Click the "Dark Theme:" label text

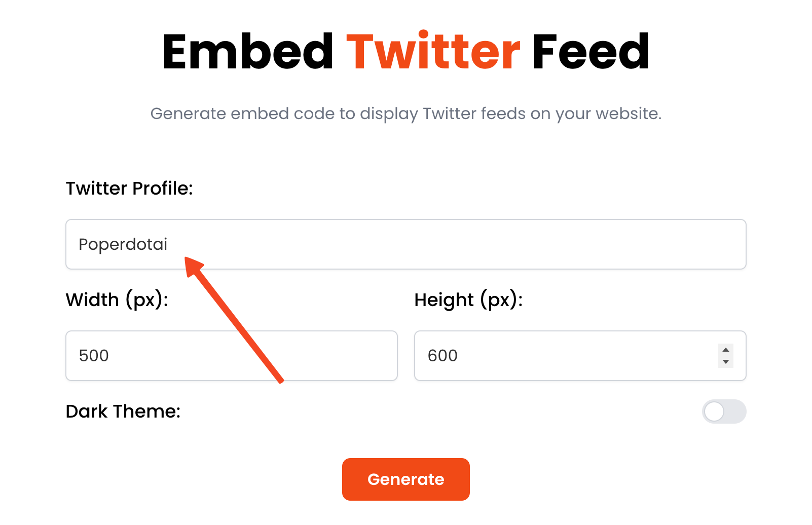tap(123, 411)
